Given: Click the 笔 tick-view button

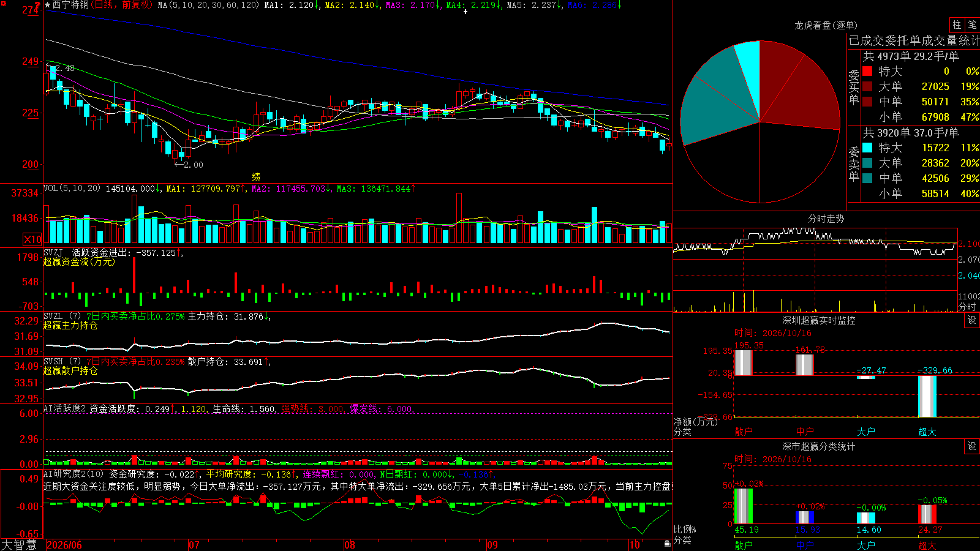Looking at the screenshot, I should click(972, 25).
